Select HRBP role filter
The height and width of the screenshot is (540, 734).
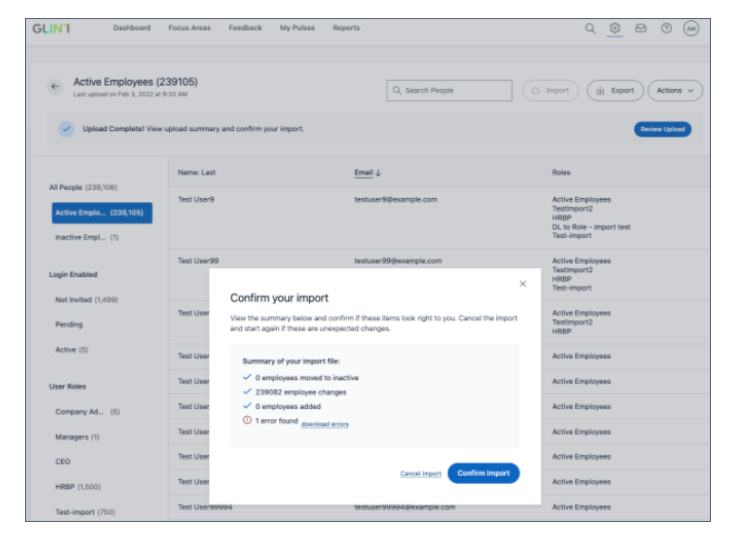78,487
